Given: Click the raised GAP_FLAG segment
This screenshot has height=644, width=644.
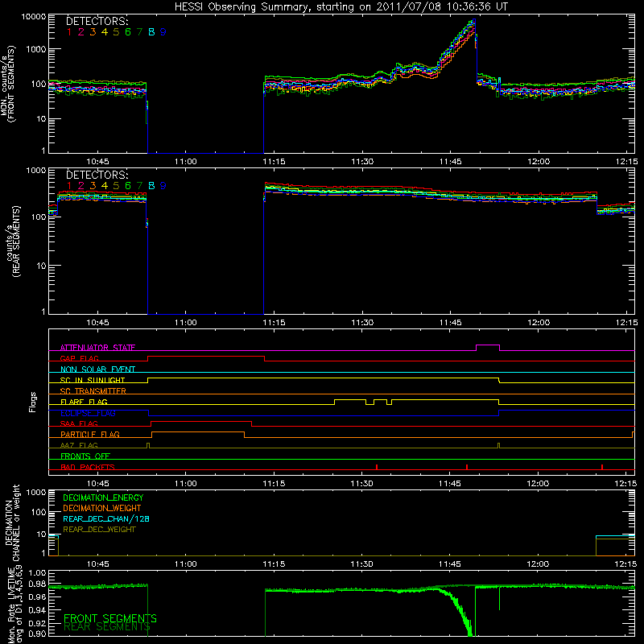Looking at the screenshot, I should pyautogui.click(x=206, y=357).
